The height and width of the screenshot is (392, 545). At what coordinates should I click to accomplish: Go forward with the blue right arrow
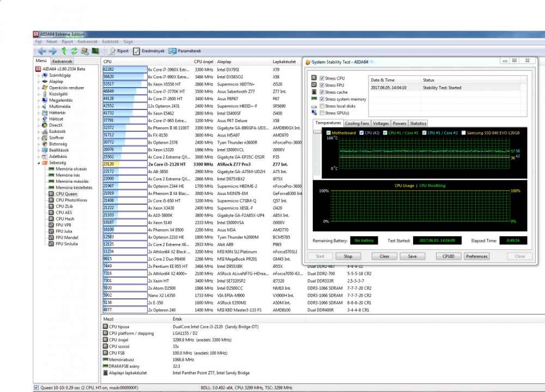[52, 51]
